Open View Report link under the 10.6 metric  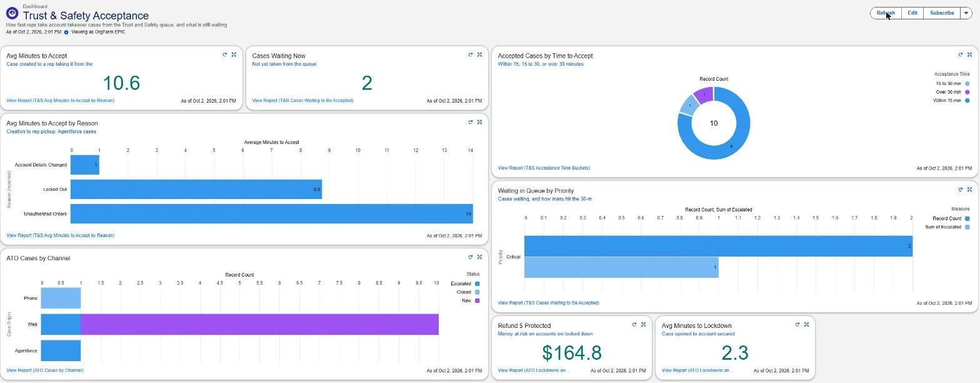point(61,100)
